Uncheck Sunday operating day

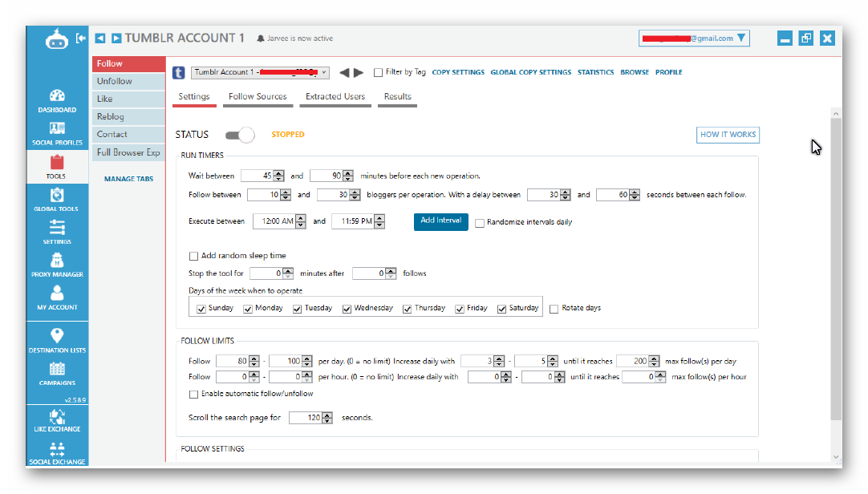point(201,309)
